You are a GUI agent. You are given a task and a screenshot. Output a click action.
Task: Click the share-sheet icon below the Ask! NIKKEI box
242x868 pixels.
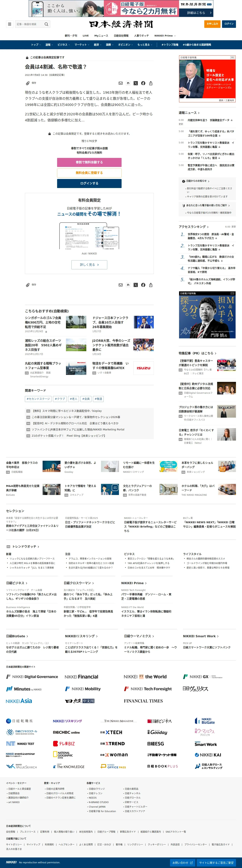[x=151, y=285]
